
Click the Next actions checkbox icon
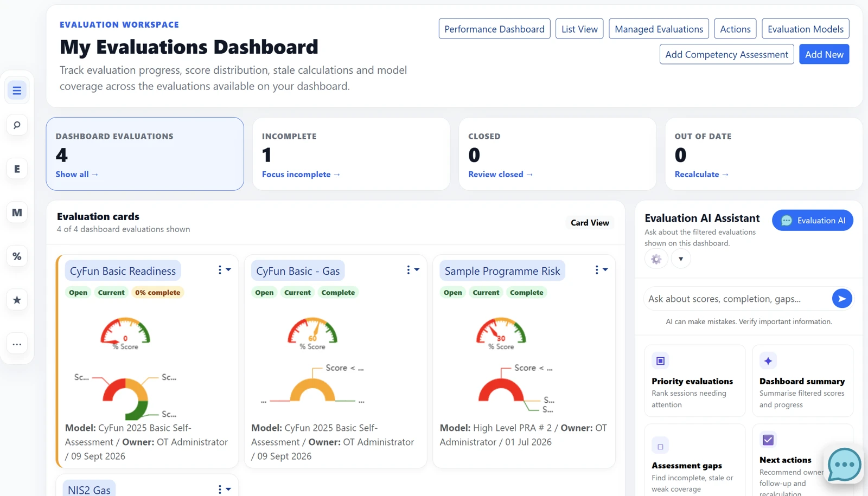point(768,440)
